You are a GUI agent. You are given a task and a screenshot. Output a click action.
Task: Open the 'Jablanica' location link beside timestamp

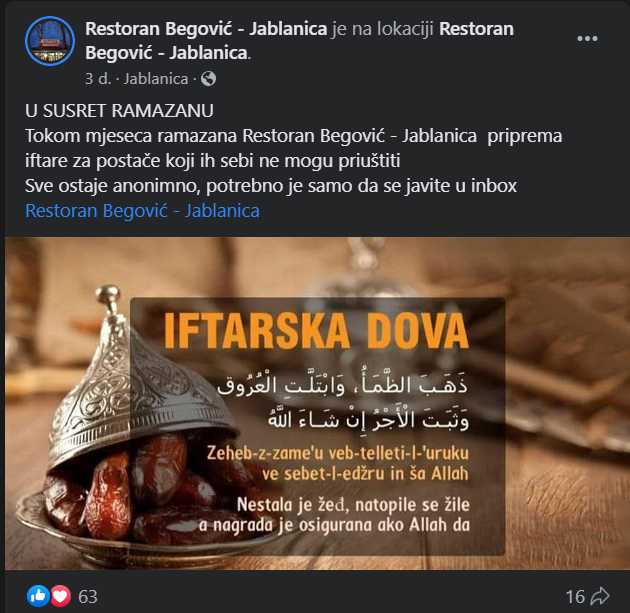[x=156, y=79]
